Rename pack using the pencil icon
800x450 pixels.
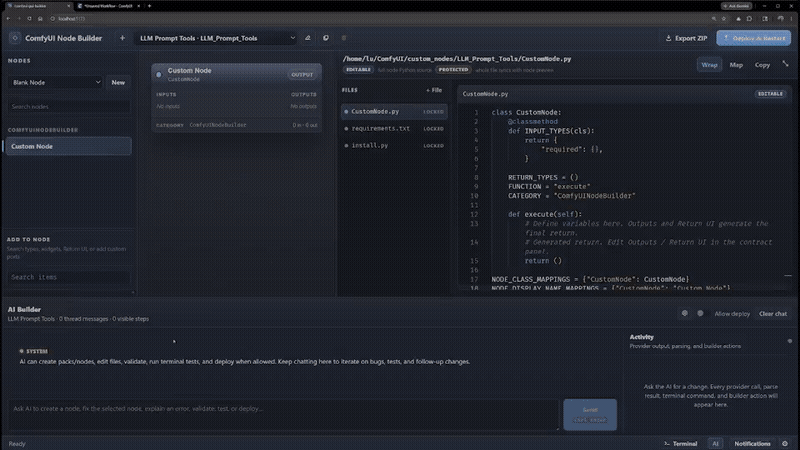pyautogui.click(x=308, y=38)
